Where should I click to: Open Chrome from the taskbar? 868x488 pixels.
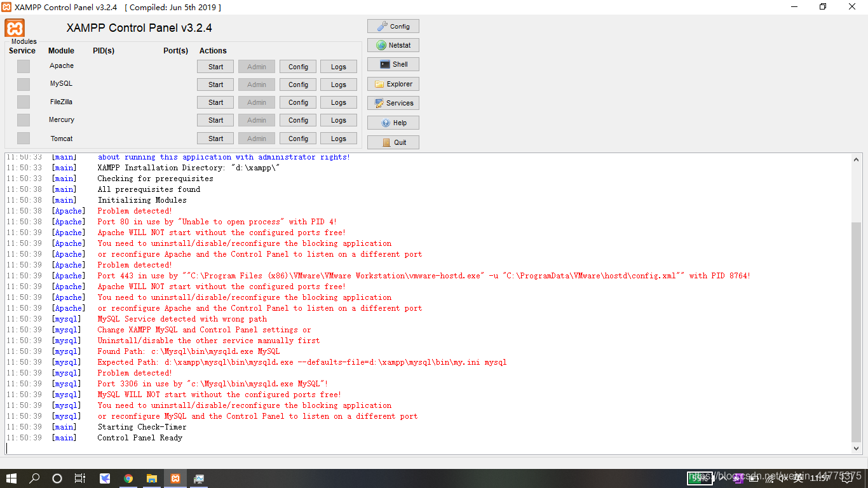pyautogui.click(x=128, y=478)
